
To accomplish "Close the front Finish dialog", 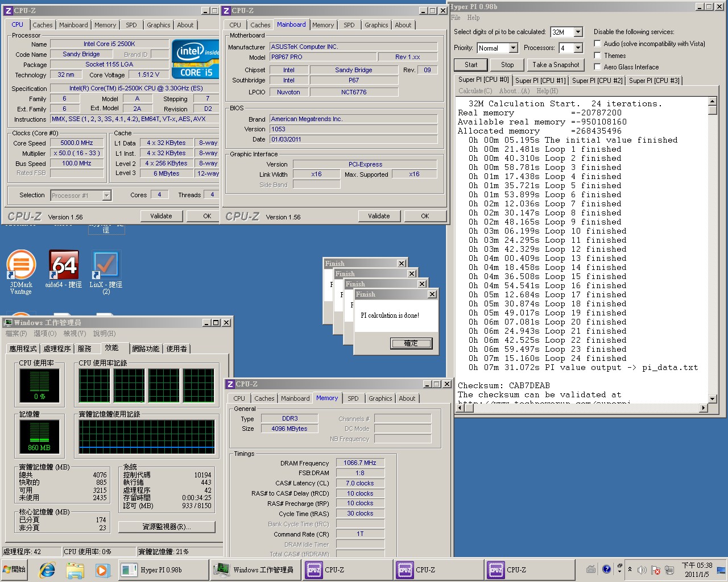I will 432,294.
